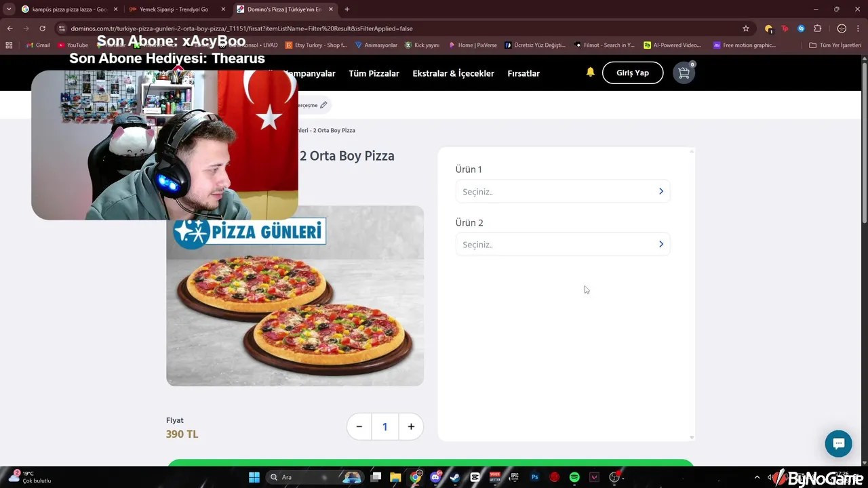Click the 390 TL price text
Viewport: 868px width, 488px height.
[x=182, y=434]
